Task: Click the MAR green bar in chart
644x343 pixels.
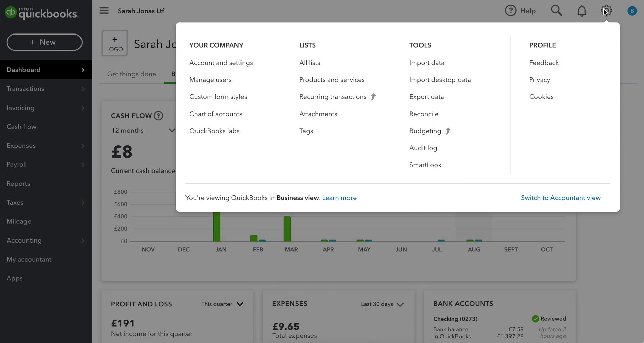Action: 287,229
